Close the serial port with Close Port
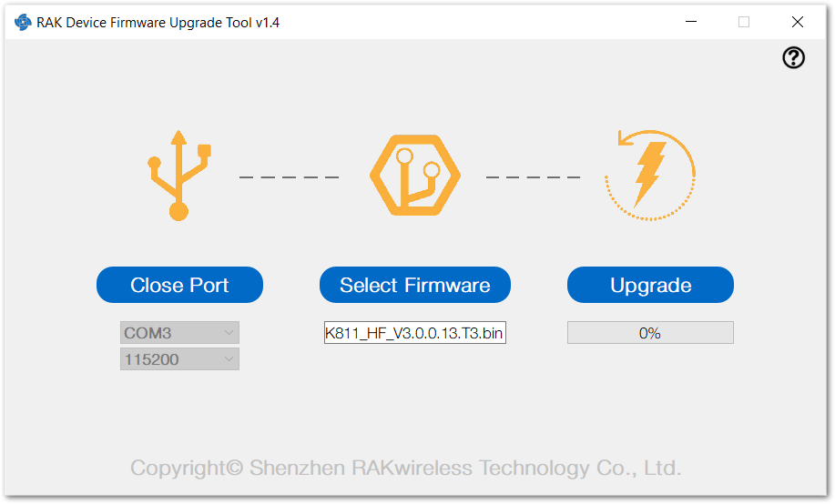 pos(179,285)
